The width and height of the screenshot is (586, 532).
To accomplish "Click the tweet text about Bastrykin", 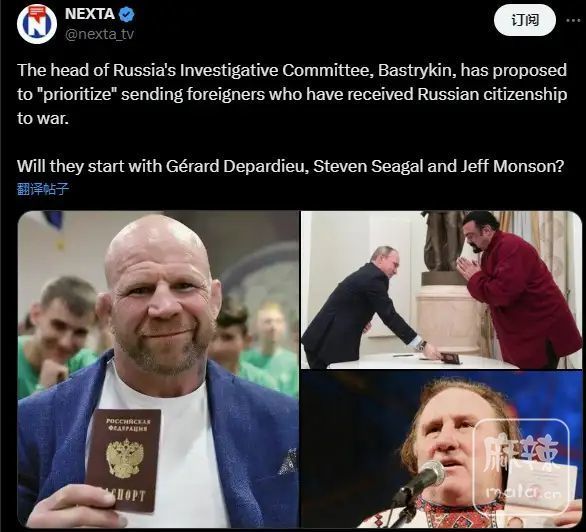I will [292, 94].
